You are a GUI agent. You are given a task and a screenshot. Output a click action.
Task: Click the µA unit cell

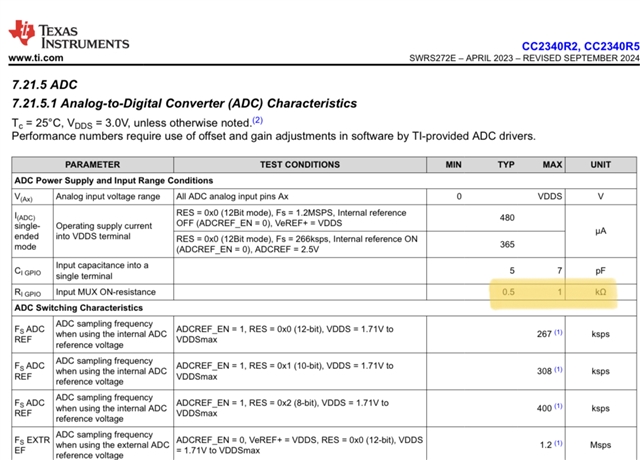click(x=600, y=231)
